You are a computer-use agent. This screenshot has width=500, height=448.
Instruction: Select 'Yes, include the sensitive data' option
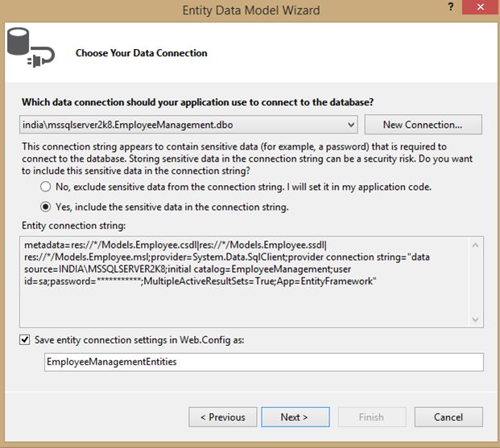[x=46, y=207]
